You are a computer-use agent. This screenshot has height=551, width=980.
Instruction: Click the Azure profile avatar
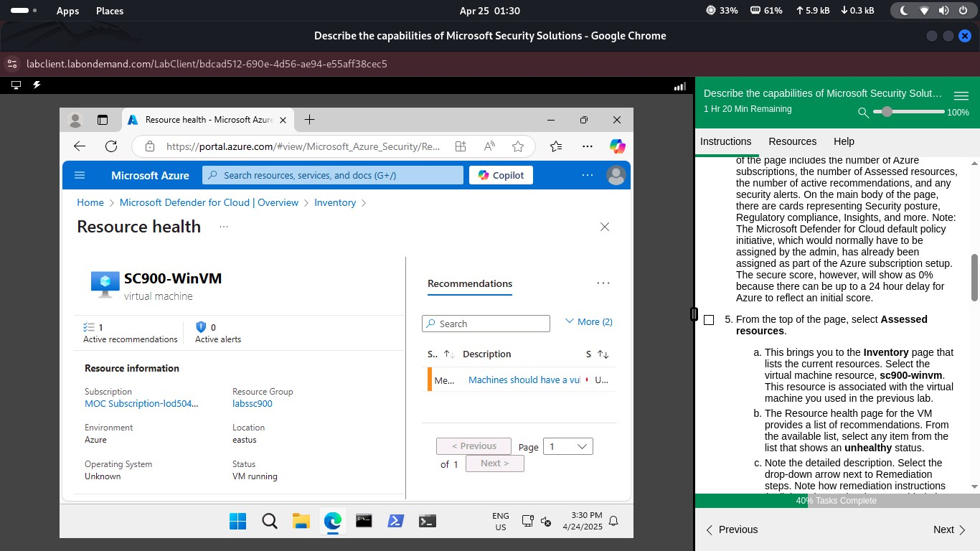pyautogui.click(x=616, y=174)
